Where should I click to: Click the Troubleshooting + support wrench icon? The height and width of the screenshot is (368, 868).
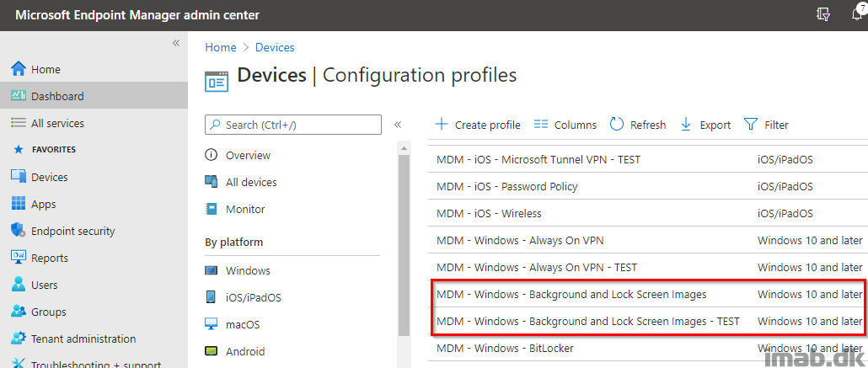(x=19, y=364)
